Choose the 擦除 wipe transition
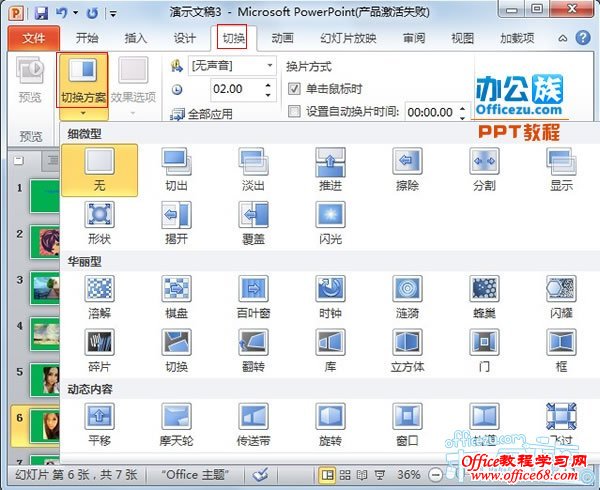This screenshot has width=600, height=490. (407, 170)
